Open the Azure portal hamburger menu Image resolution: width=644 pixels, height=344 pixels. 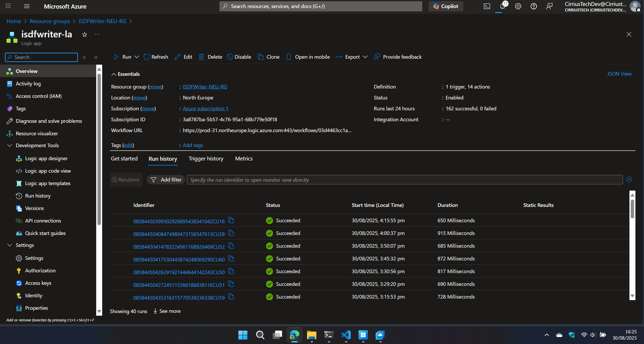click(27, 6)
